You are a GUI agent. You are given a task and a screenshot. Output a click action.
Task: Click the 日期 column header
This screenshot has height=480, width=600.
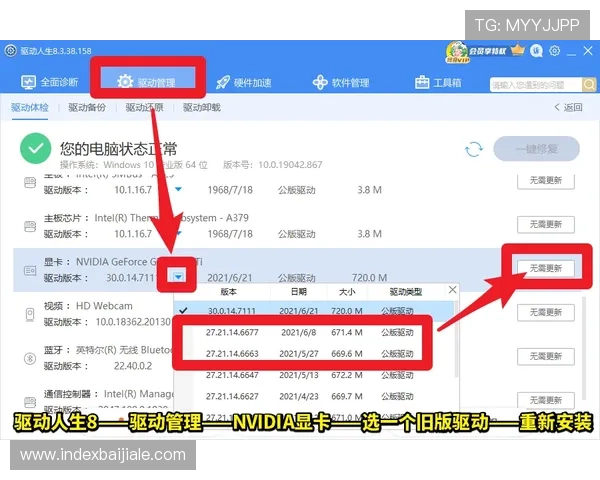(x=298, y=292)
